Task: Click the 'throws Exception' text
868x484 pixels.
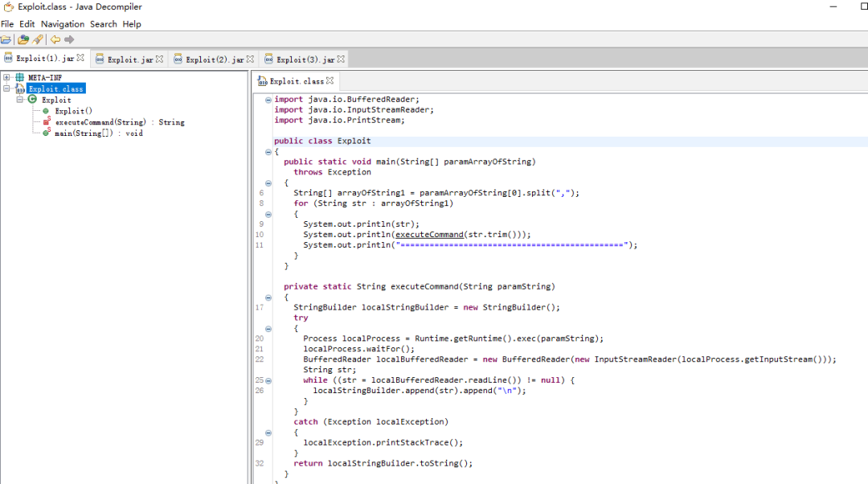Action: click(332, 172)
